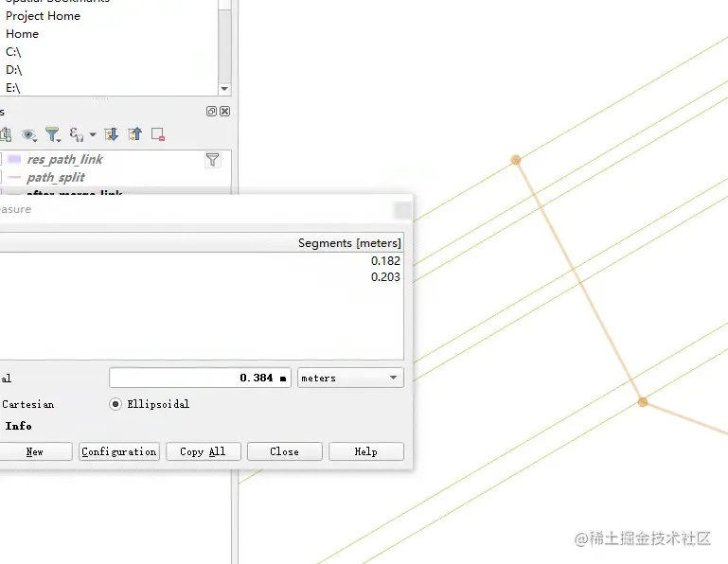Select the 0.182 segment row
The height and width of the screenshot is (564, 728).
coord(202,261)
